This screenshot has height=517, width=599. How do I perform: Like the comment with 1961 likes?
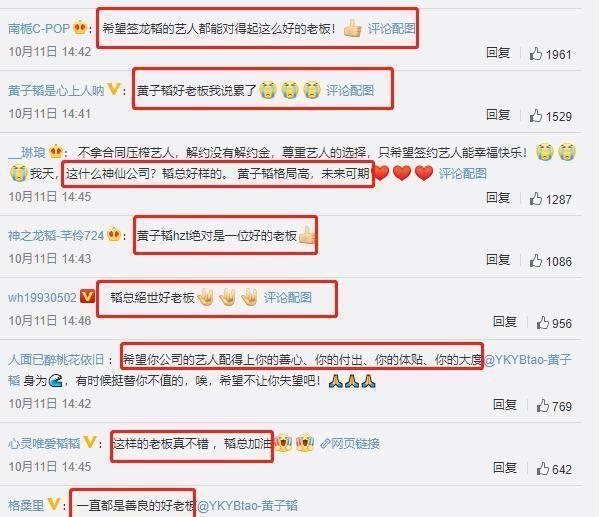536,54
